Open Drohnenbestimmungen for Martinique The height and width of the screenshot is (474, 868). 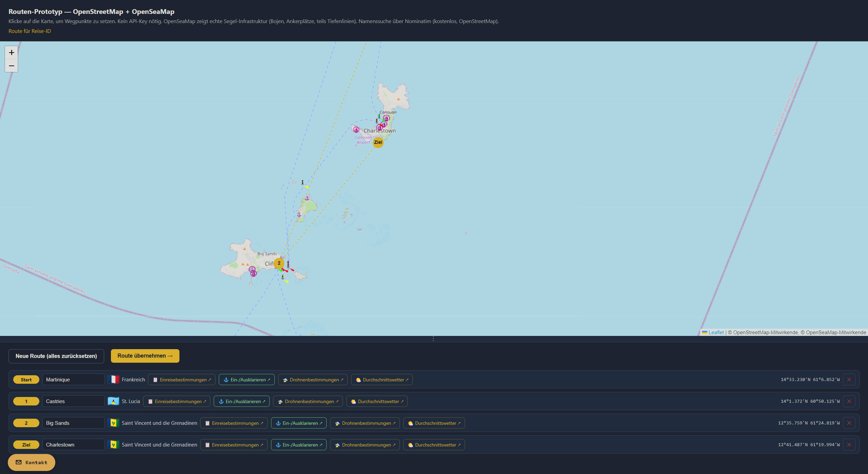coord(313,379)
